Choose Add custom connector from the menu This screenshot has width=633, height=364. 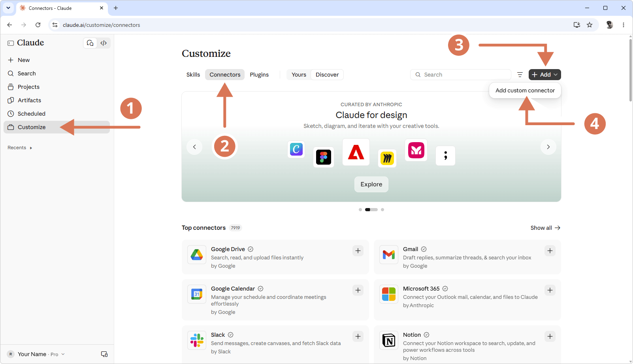tap(525, 90)
